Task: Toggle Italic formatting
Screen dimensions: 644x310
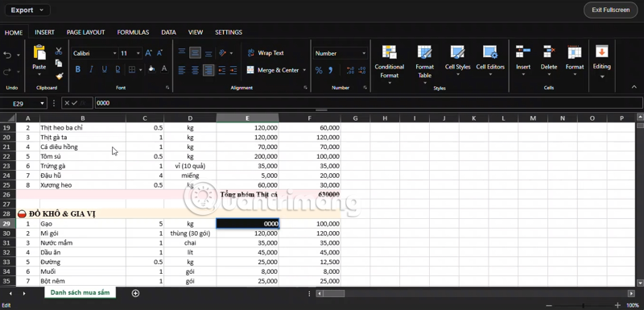Action: (91, 69)
